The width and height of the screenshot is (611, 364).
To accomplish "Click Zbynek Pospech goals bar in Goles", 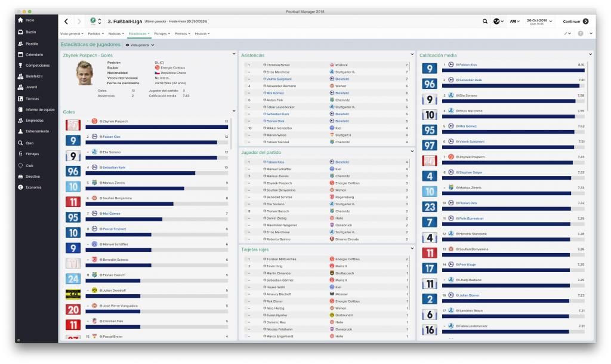I will (157, 127).
